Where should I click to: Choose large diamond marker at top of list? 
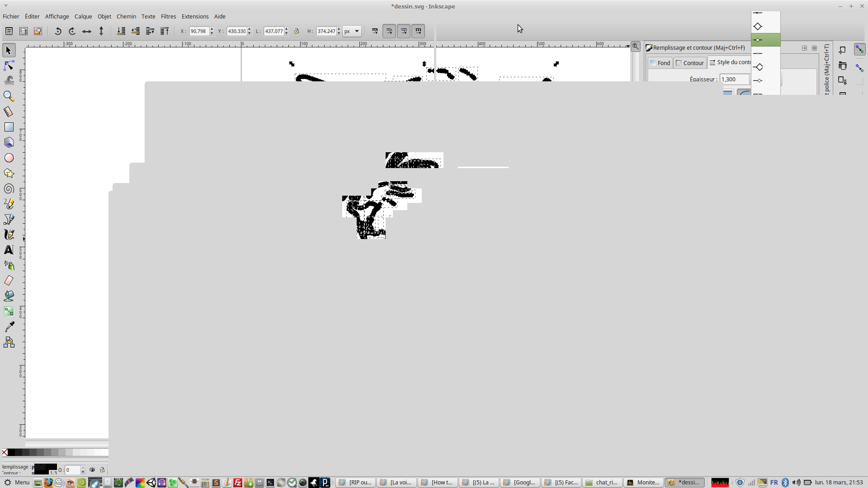click(x=758, y=26)
